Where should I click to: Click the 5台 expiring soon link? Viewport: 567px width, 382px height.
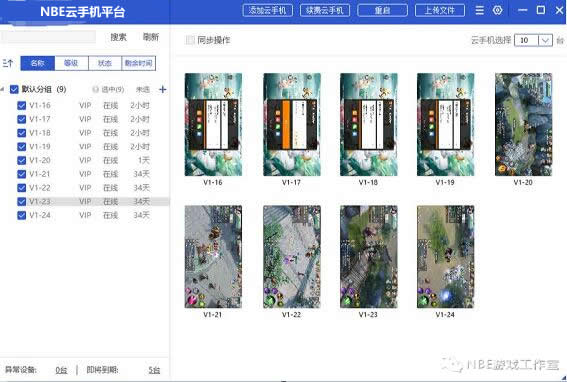point(154,370)
